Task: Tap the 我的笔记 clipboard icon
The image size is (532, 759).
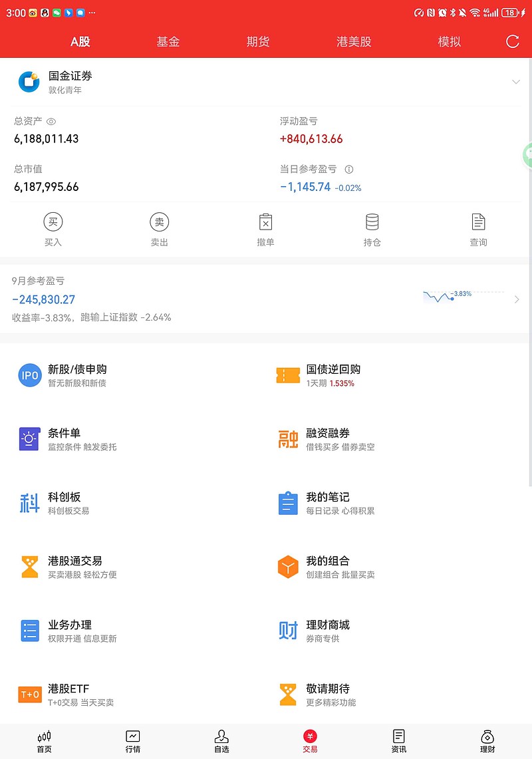Action: (288, 503)
